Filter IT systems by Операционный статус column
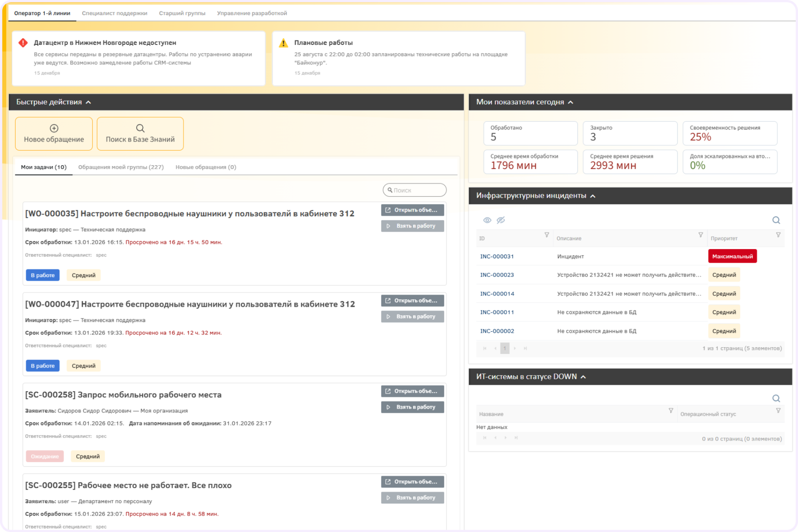 [x=778, y=411]
